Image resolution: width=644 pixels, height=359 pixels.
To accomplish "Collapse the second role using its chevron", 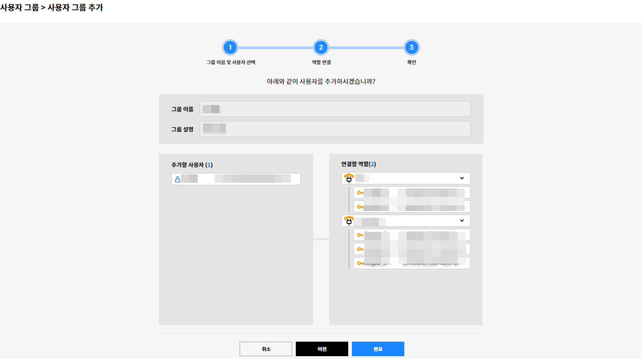I will tap(462, 221).
